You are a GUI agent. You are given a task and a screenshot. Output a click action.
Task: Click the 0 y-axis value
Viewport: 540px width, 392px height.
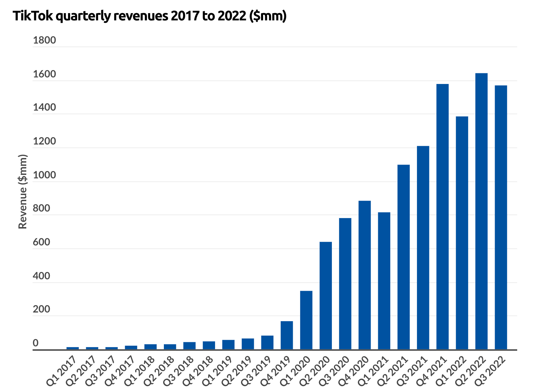click(36, 343)
